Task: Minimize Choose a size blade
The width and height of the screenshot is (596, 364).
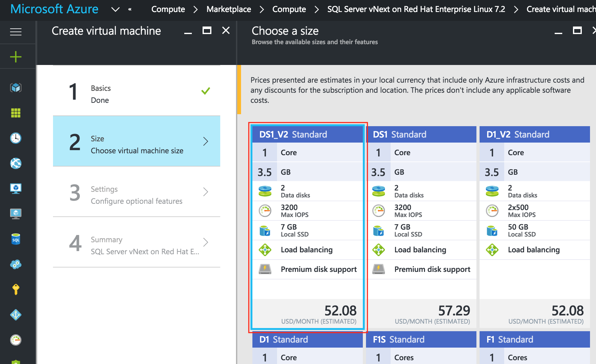Action: point(558,33)
